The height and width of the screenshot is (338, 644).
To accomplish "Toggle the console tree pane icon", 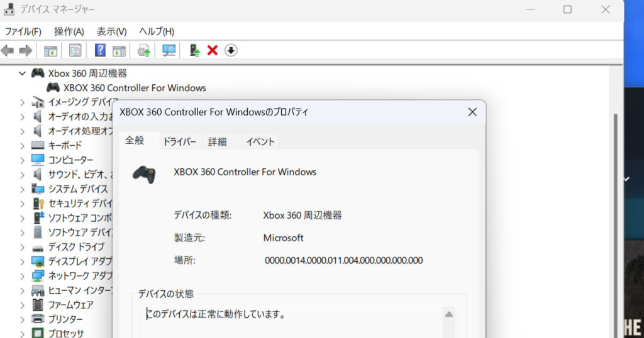I will [x=50, y=50].
